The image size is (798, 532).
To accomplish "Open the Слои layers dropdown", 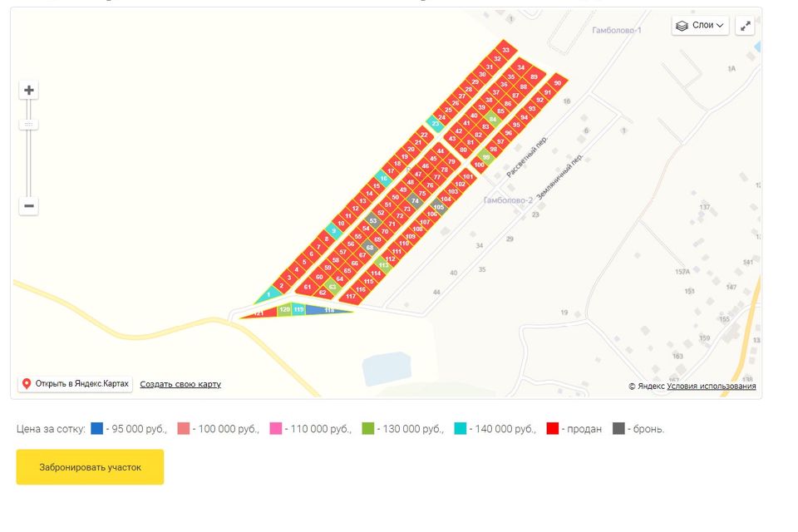I will (x=700, y=26).
